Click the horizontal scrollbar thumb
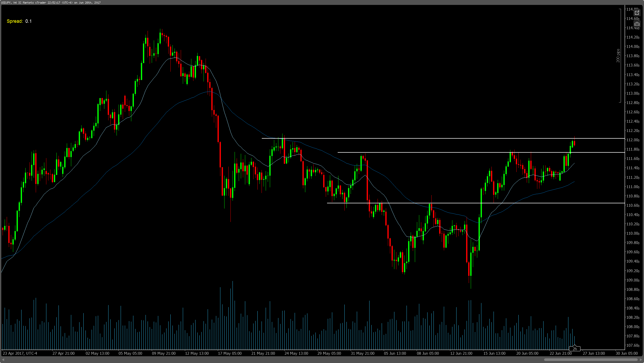 591,360
